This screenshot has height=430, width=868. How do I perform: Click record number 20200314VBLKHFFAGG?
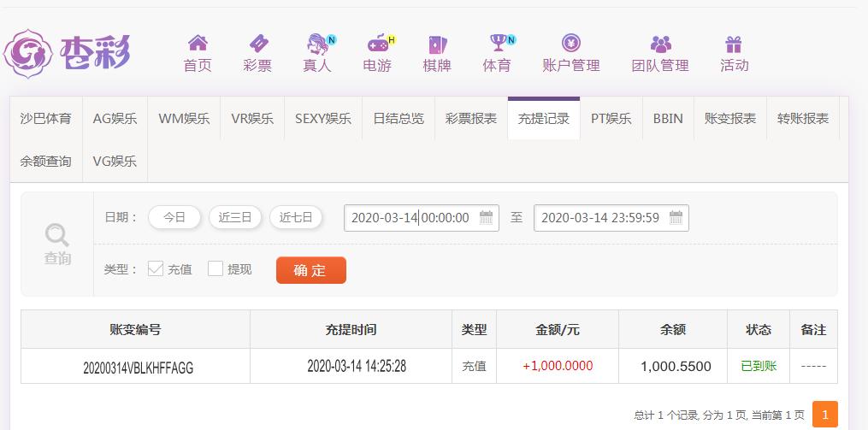139,367
